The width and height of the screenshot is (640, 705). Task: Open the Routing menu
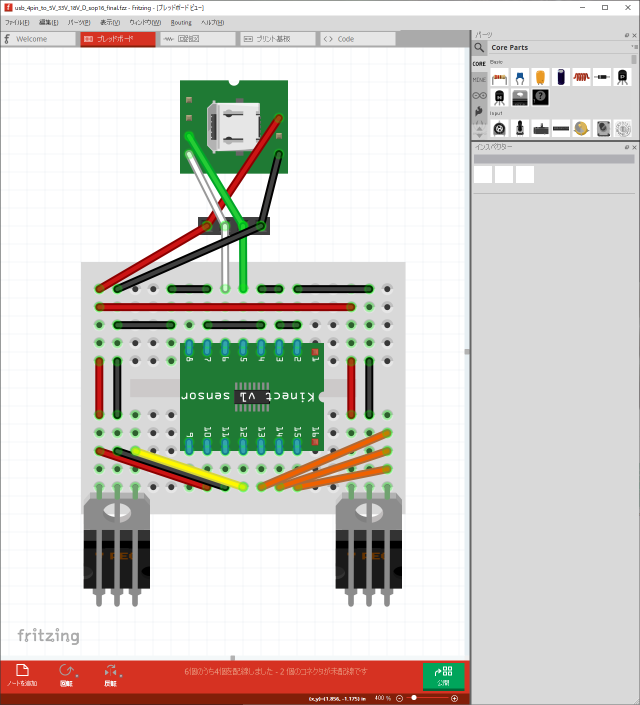click(x=181, y=22)
